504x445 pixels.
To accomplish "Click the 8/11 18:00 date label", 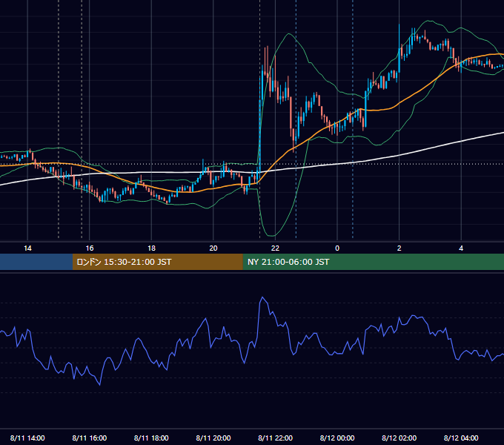I will 151,438.
